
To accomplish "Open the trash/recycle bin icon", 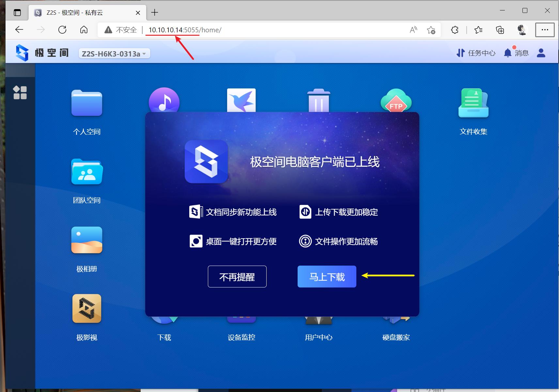I will (318, 101).
